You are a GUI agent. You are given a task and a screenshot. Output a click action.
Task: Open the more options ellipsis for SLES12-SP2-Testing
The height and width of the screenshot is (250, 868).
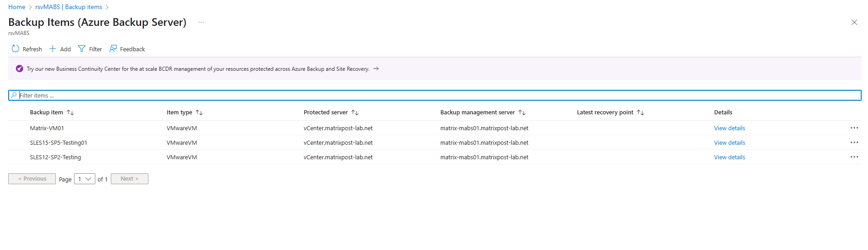pyautogui.click(x=854, y=157)
